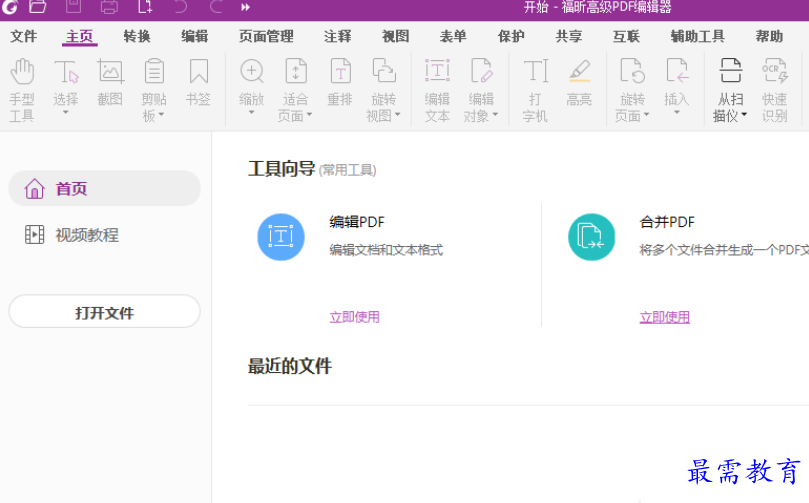
Task: Expand the quick access toolbar overflow arrows
Action: (x=246, y=7)
